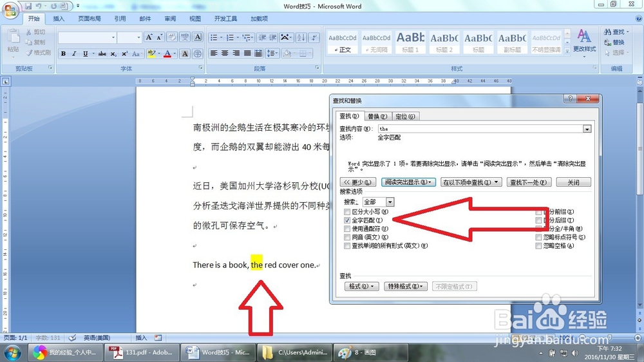644x362 pixels.
Task: Align text left
Action: [x=214, y=53]
